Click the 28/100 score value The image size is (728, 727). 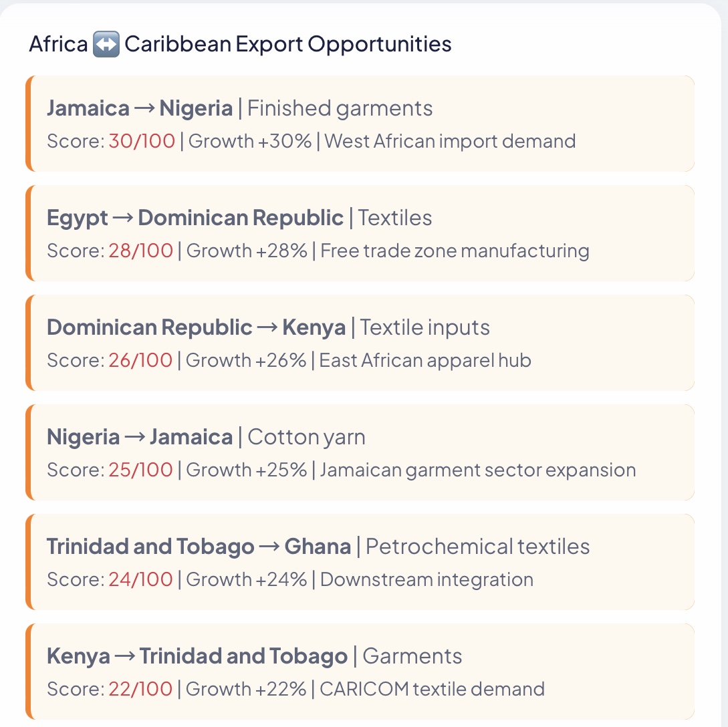[x=140, y=251]
